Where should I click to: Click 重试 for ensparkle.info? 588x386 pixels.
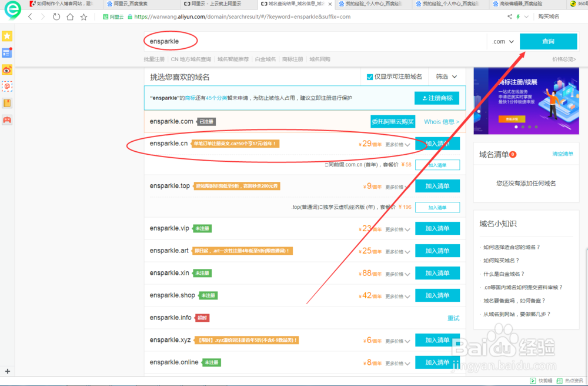pos(453,318)
